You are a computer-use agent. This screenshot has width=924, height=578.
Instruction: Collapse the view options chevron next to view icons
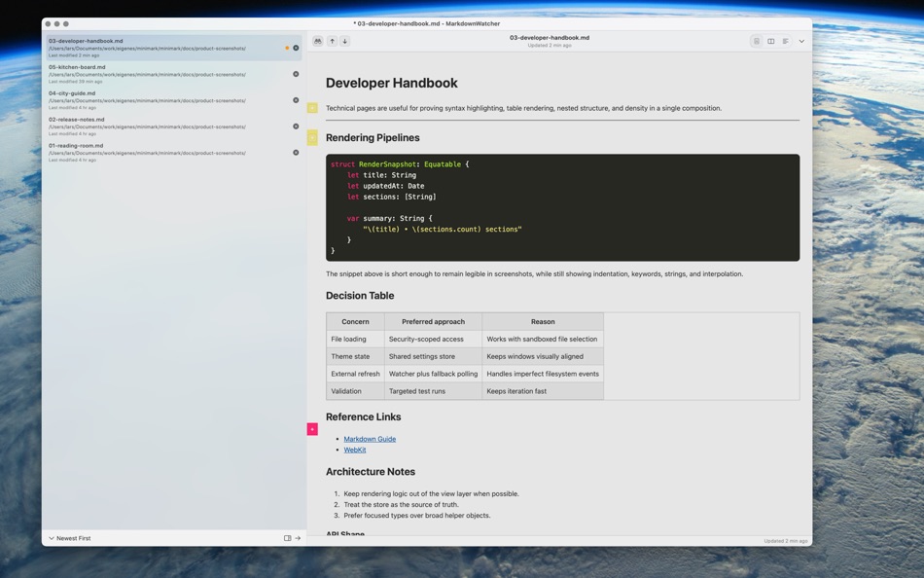[801, 41]
